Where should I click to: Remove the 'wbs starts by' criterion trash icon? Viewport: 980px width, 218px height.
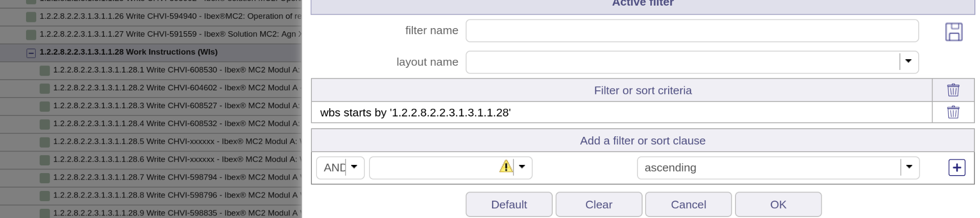coord(953,112)
